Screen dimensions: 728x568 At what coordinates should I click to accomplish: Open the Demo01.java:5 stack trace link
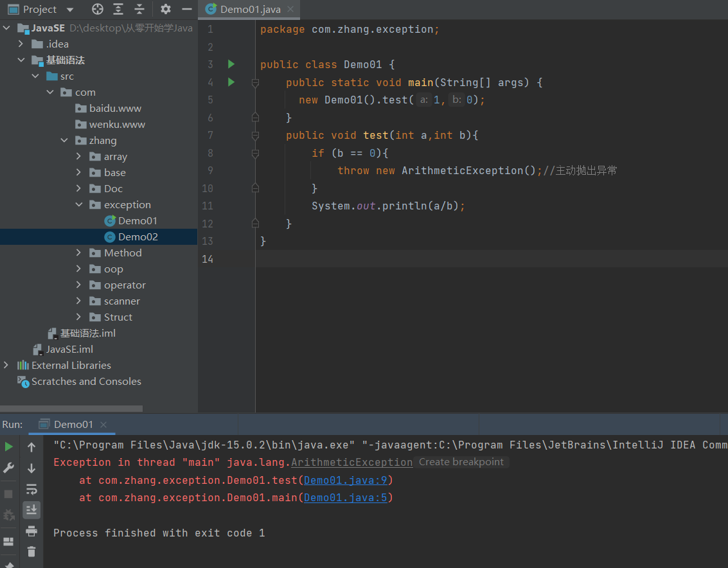(346, 498)
